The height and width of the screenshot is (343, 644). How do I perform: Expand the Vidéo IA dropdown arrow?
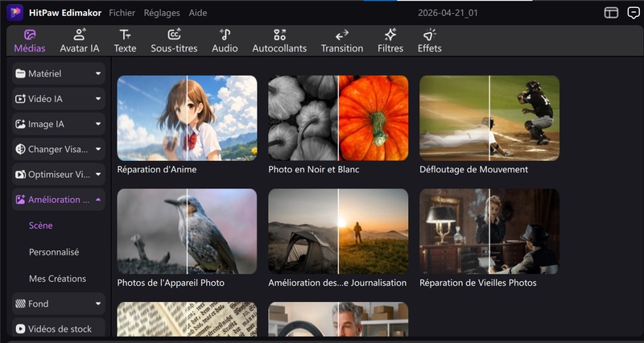pos(98,98)
